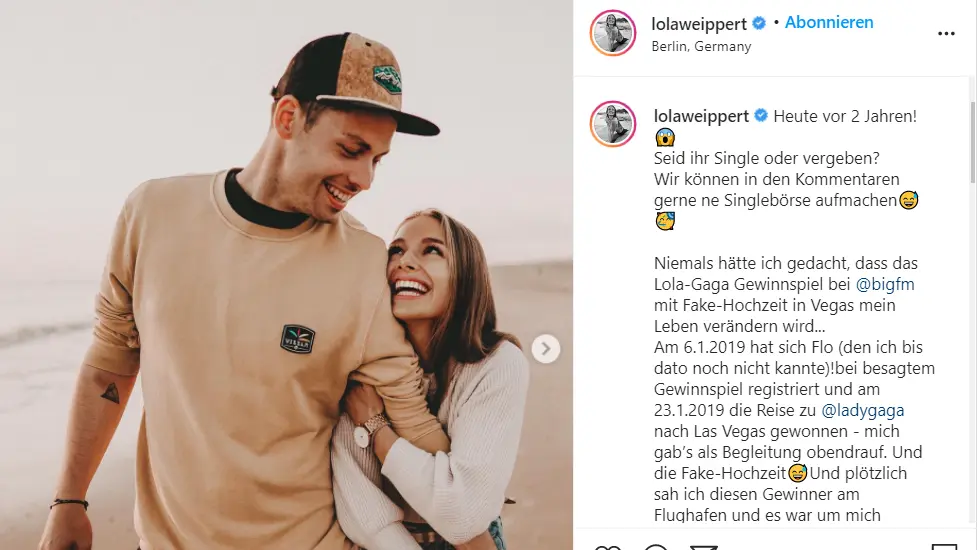The width and height of the screenshot is (977, 550).
Task: Click the verified badge in the caption line
Action: coord(761,115)
